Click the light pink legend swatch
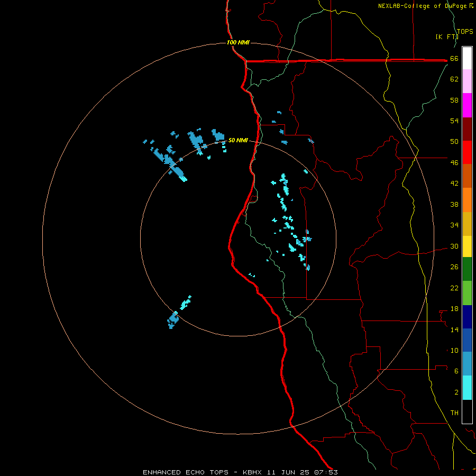The image size is (476, 476). pos(467,81)
